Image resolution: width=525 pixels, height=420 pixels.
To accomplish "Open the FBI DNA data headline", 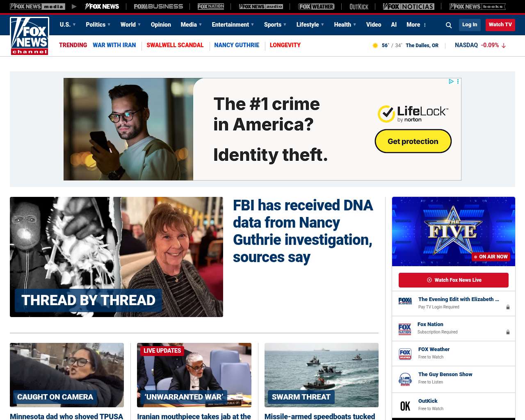I will [x=303, y=231].
